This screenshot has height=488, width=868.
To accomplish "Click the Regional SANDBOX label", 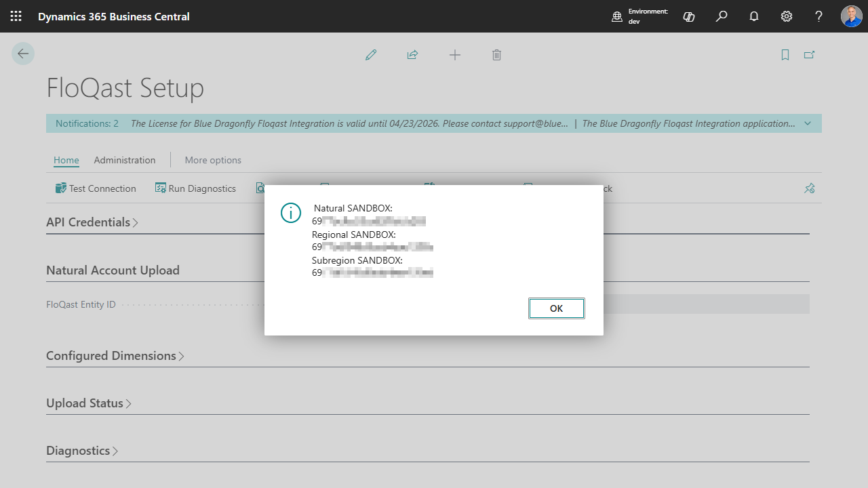I will 354,235.
